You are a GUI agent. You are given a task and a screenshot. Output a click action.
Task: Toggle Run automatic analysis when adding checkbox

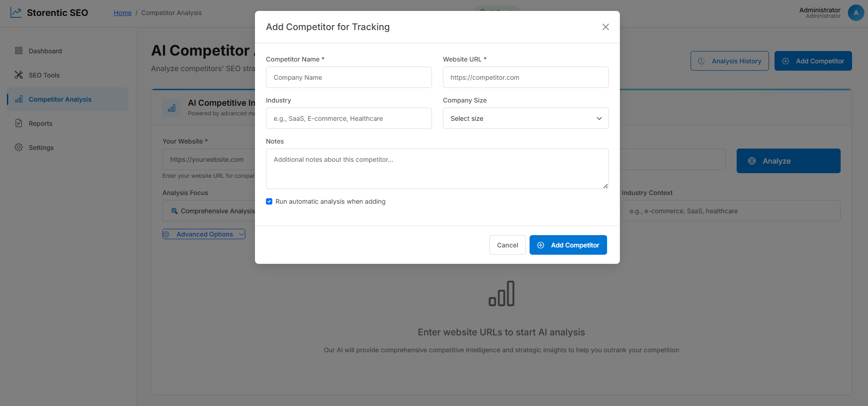pos(269,201)
